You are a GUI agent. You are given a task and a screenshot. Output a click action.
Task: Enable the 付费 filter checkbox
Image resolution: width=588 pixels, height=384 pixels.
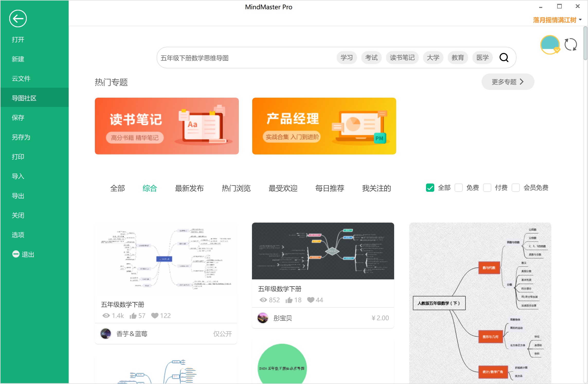pos(487,188)
